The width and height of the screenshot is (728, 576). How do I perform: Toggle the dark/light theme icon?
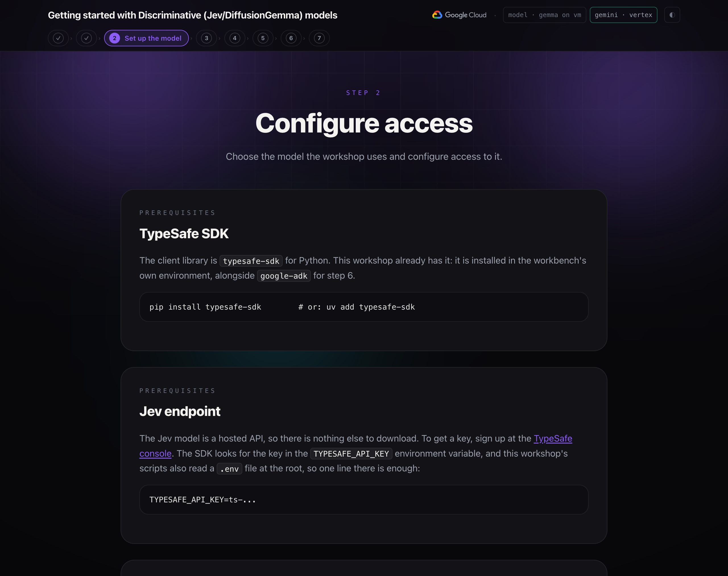(x=672, y=15)
